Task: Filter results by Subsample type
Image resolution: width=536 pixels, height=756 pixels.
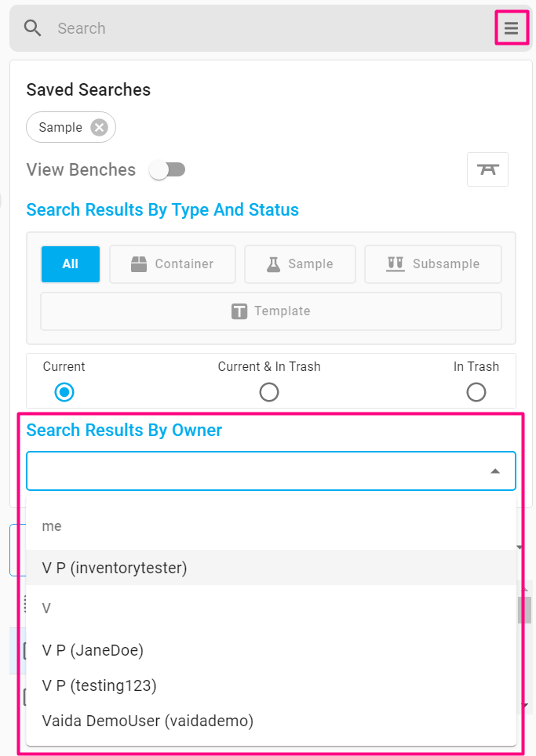Action: (432, 264)
